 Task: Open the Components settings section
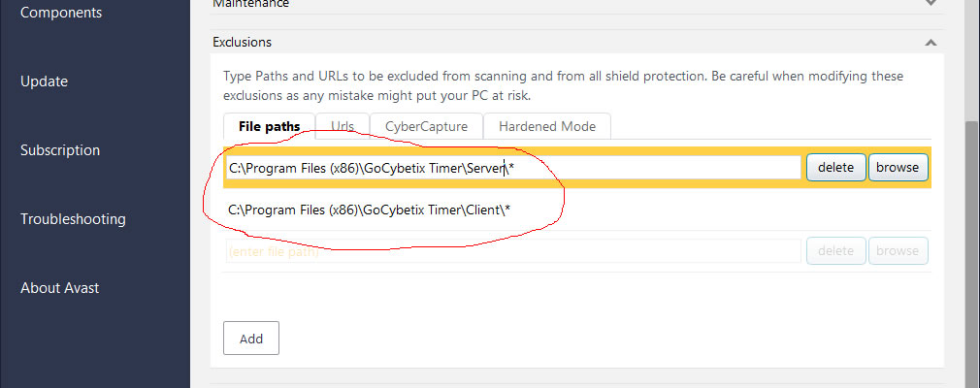click(x=61, y=13)
